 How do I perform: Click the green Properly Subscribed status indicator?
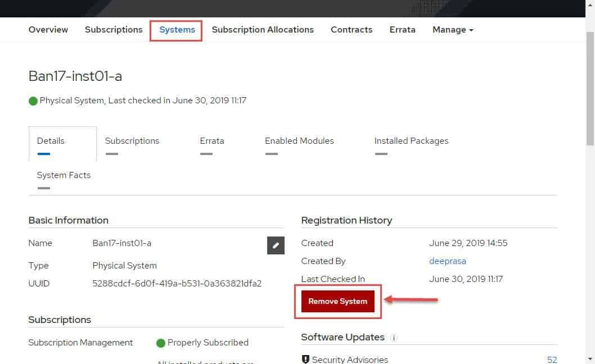(162, 343)
